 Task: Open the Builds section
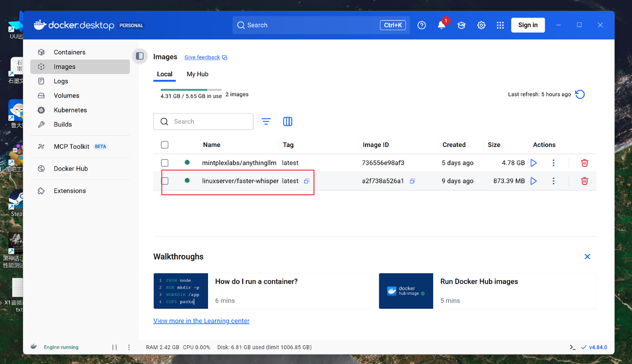pyautogui.click(x=80, y=125)
